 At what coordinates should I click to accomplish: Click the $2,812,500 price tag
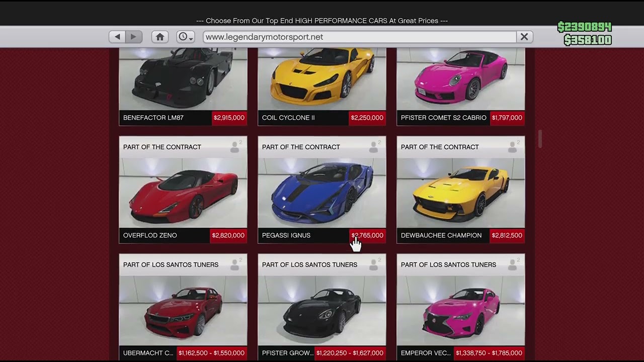(x=507, y=235)
